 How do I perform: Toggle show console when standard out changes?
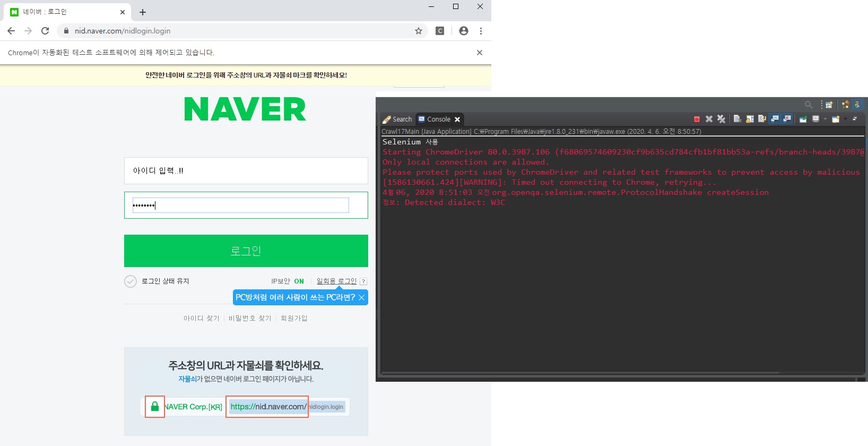[775, 119]
